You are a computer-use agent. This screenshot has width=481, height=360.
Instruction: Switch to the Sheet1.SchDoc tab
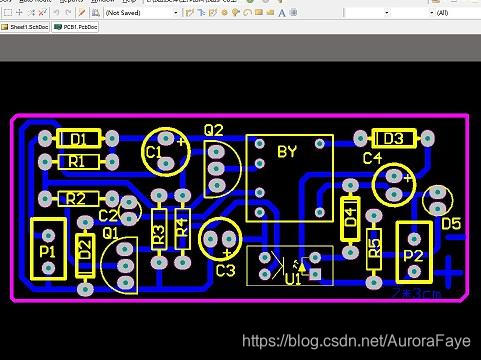point(25,27)
